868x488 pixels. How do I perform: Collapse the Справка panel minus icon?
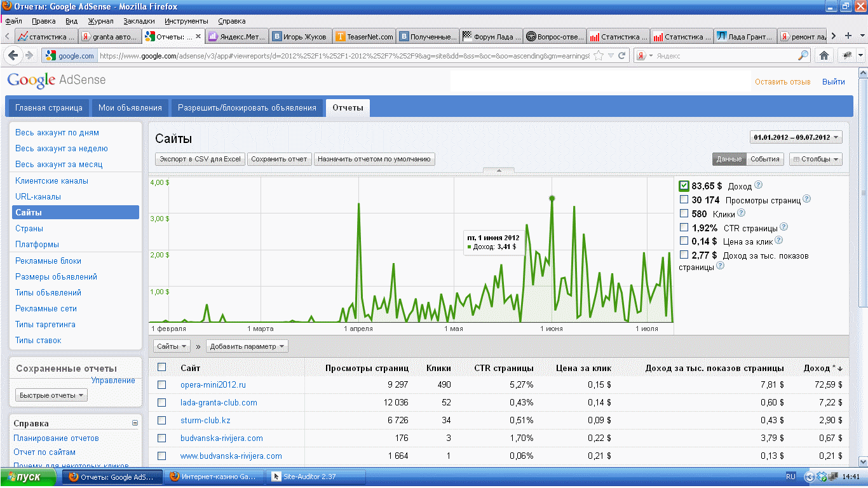pyautogui.click(x=135, y=423)
